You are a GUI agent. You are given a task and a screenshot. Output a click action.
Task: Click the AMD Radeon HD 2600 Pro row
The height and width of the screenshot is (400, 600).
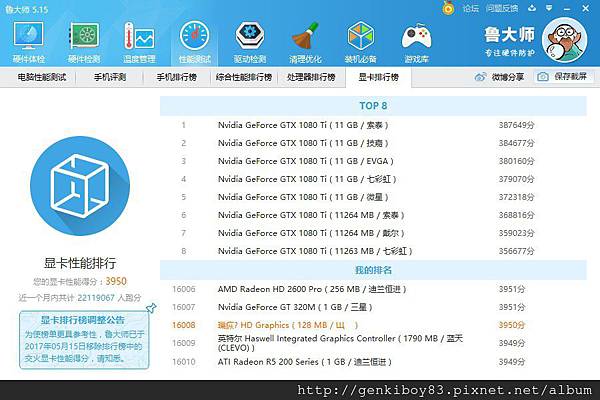[373, 289]
